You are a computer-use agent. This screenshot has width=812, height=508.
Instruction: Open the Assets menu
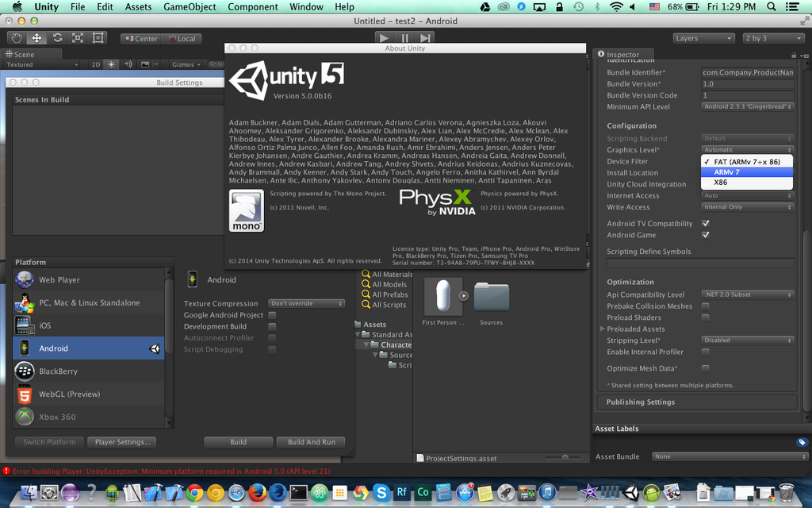click(138, 6)
